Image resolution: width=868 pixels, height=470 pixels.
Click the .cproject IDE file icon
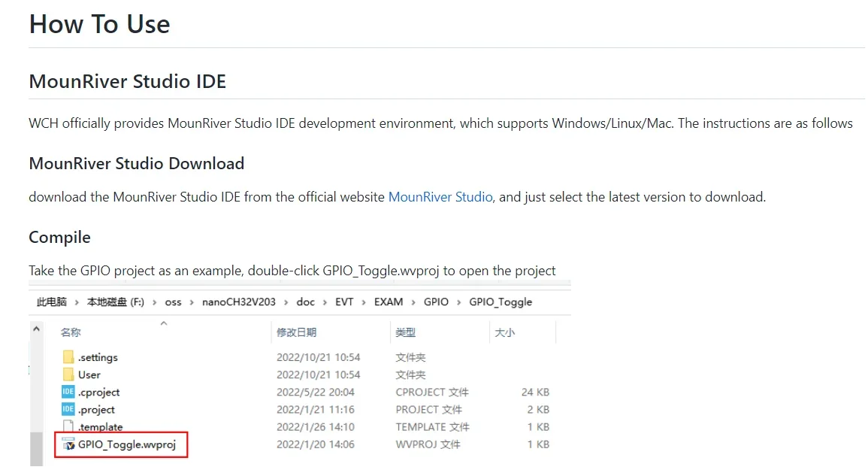[x=68, y=392]
